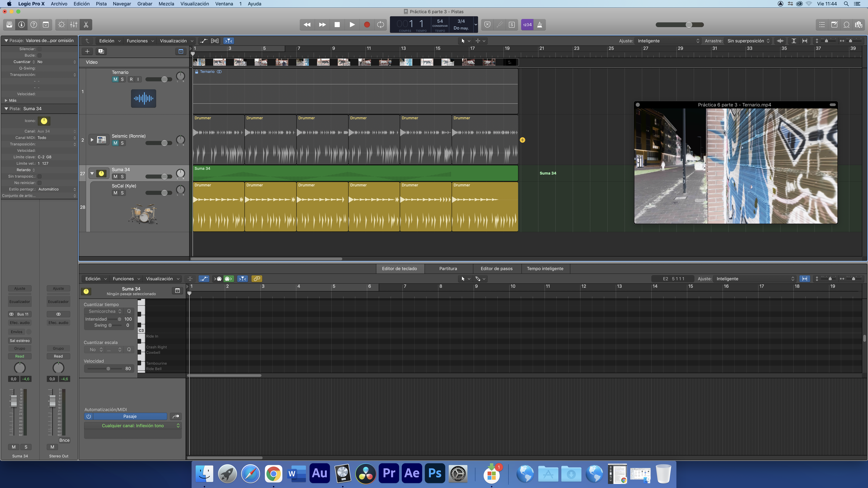Expand the Más disclosure triangle

click(6, 100)
